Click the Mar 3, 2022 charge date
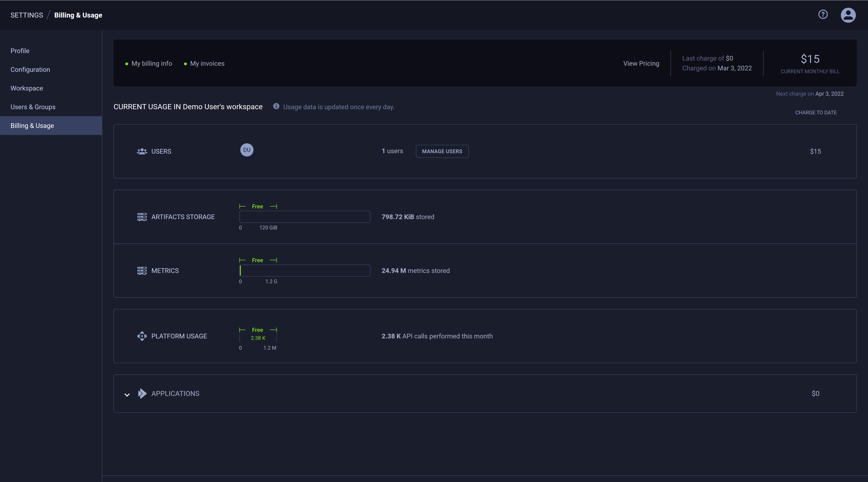Image resolution: width=868 pixels, height=482 pixels. (735, 68)
